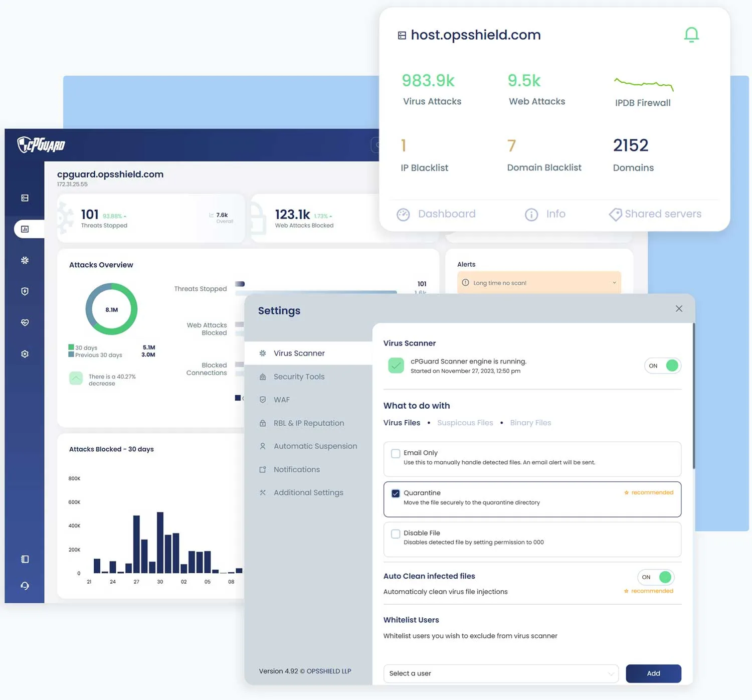Check the Email Only checkbox
The image size is (752, 700).
396,453
